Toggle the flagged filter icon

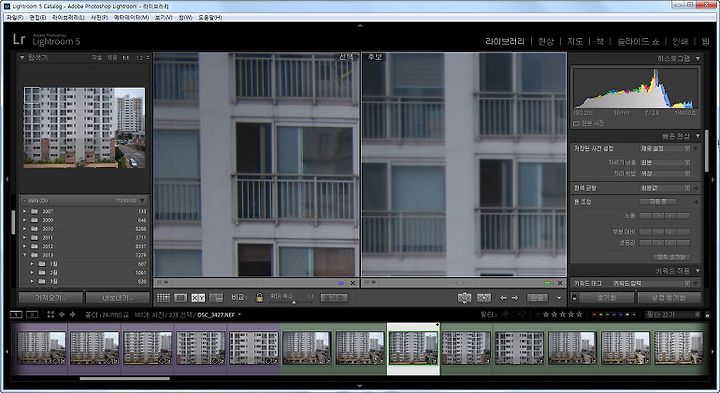point(506,314)
